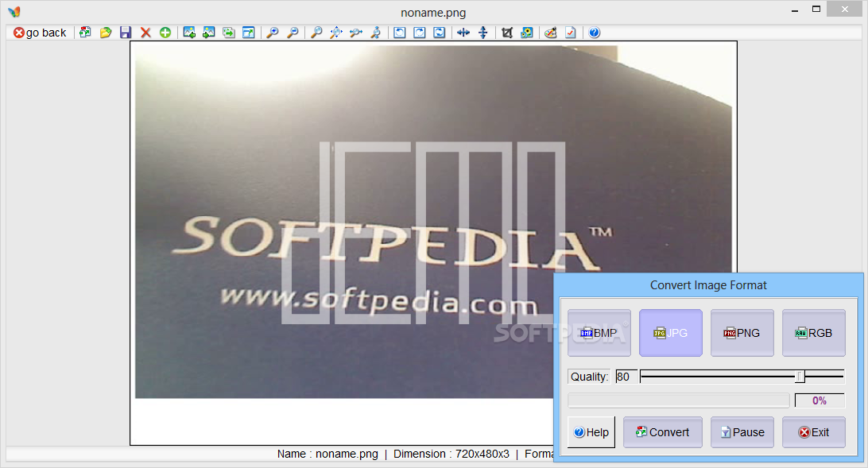Fit image to height magnifier icon
Image resolution: width=868 pixels, height=468 pixels.
tap(376, 33)
